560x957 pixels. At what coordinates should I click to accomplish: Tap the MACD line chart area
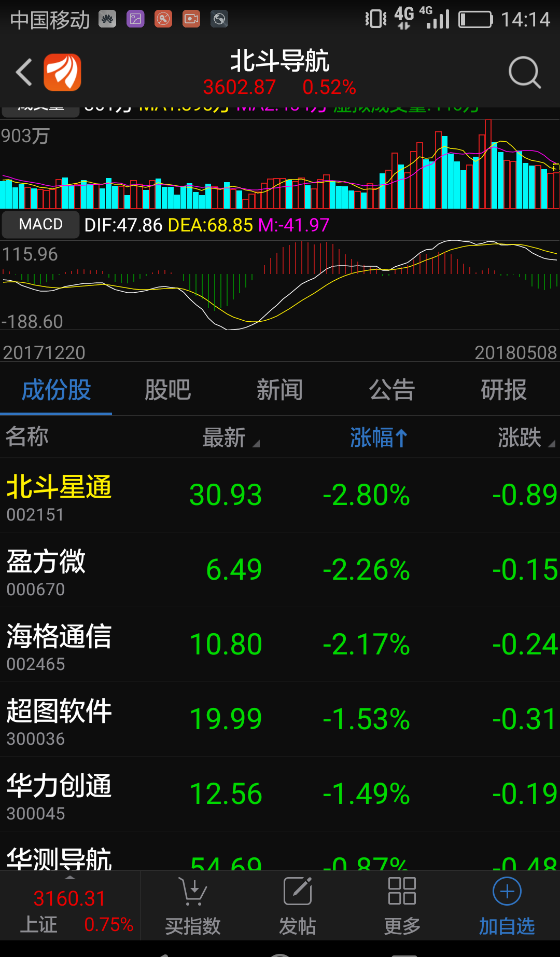(x=280, y=285)
